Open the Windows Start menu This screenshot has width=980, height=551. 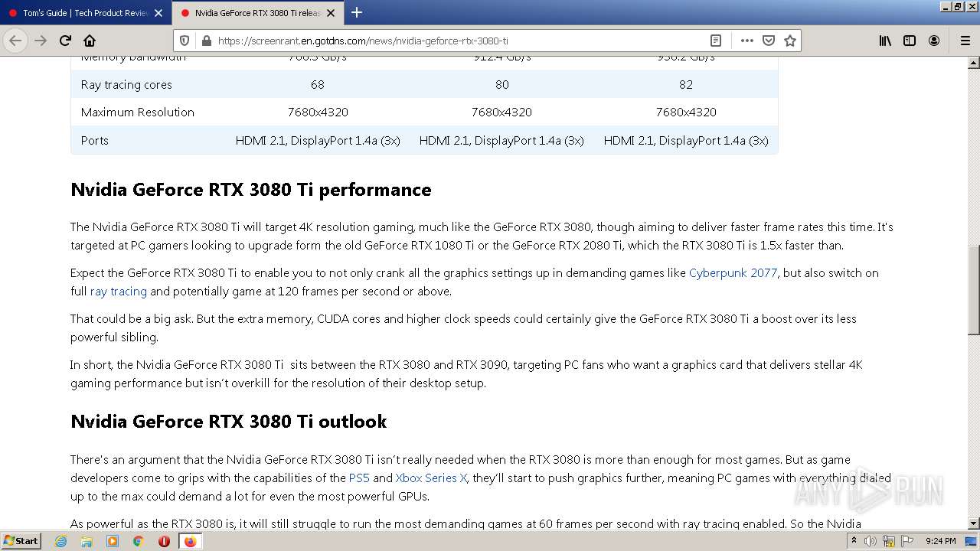21,540
